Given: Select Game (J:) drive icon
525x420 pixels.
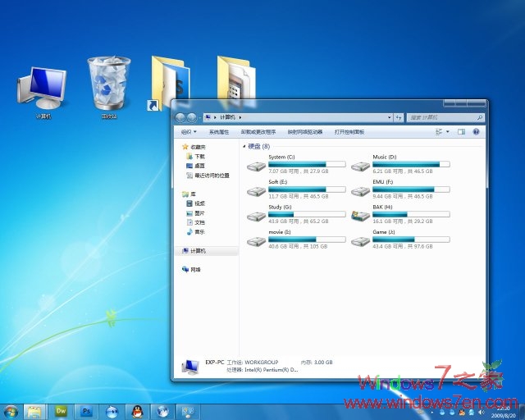Looking at the screenshot, I should (x=361, y=241).
